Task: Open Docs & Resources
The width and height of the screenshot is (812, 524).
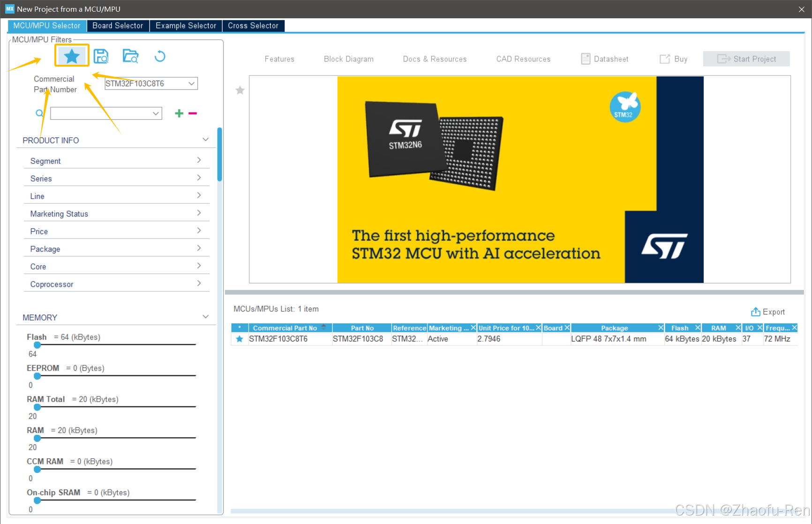Action: (435, 59)
